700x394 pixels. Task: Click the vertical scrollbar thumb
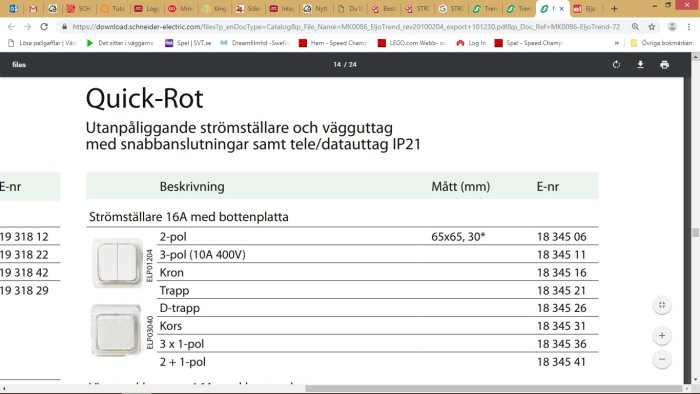point(696,232)
